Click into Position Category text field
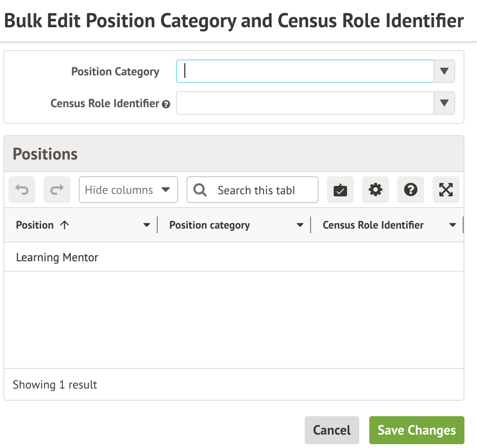 305,71
